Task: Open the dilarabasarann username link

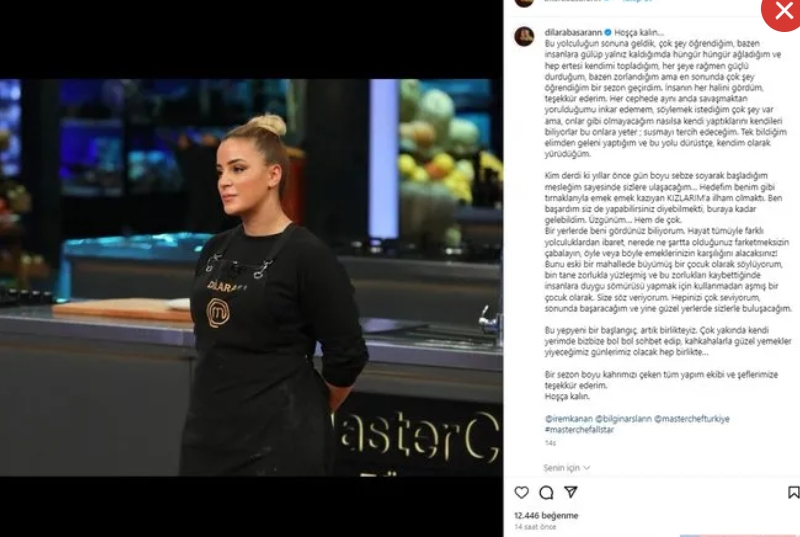Action: (573, 33)
